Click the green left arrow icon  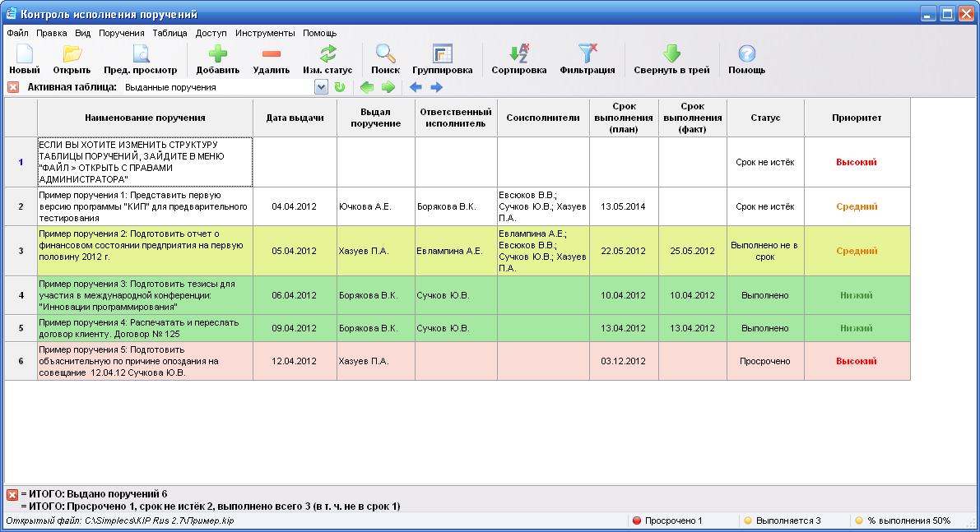click(x=367, y=87)
